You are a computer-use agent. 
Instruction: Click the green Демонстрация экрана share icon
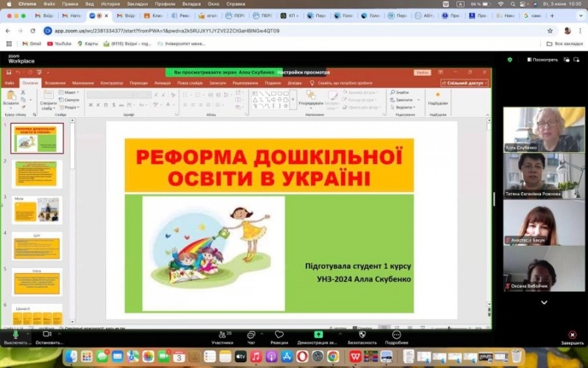[x=318, y=335]
